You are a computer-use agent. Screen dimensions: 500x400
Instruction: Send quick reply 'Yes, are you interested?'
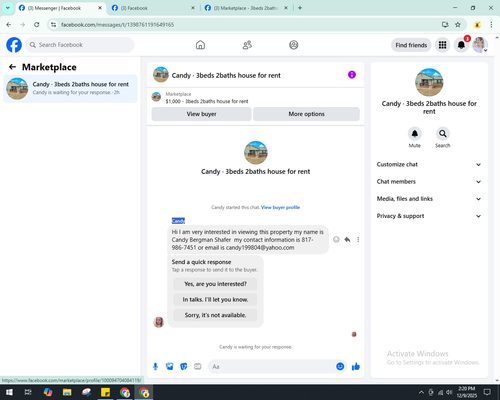click(x=215, y=284)
